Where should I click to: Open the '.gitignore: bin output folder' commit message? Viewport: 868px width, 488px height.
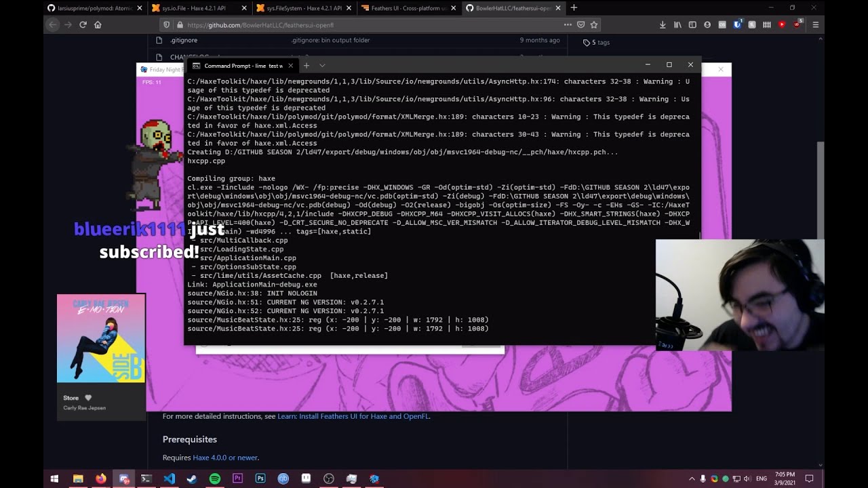[x=330, y=41]
